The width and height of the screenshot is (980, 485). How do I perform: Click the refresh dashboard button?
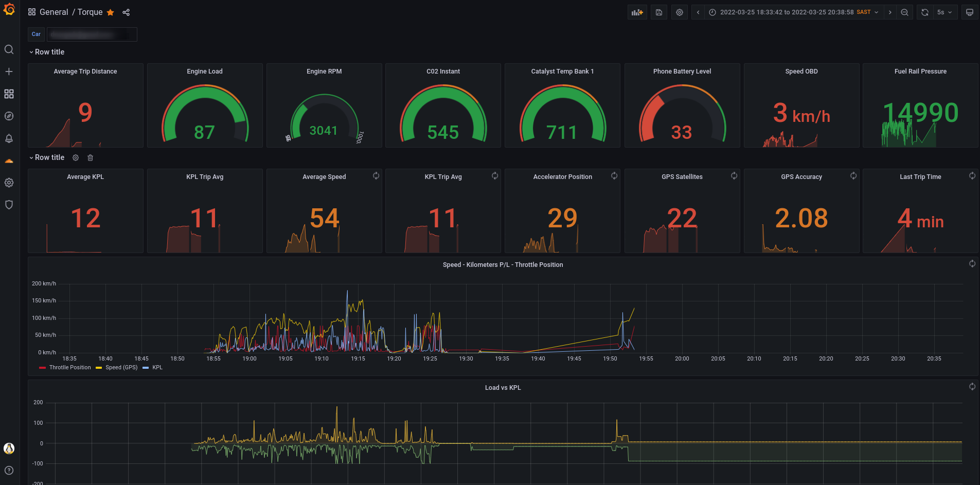pos(924,12)
